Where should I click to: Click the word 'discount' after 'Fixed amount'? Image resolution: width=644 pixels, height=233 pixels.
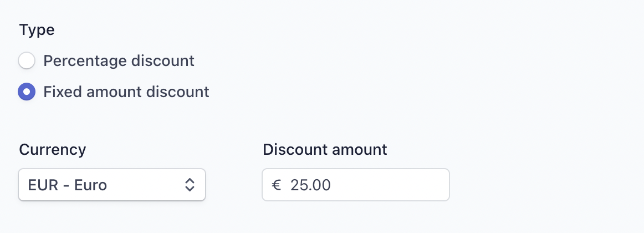tap(178, 92)
